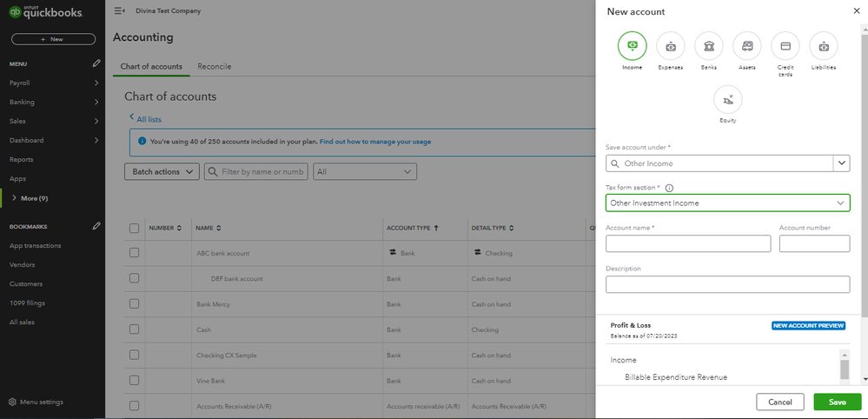This screenshot has height=419, width=868.
Task: Open the Tax form section dropdown
Action: pyautogui.click(x=728, y=203)
